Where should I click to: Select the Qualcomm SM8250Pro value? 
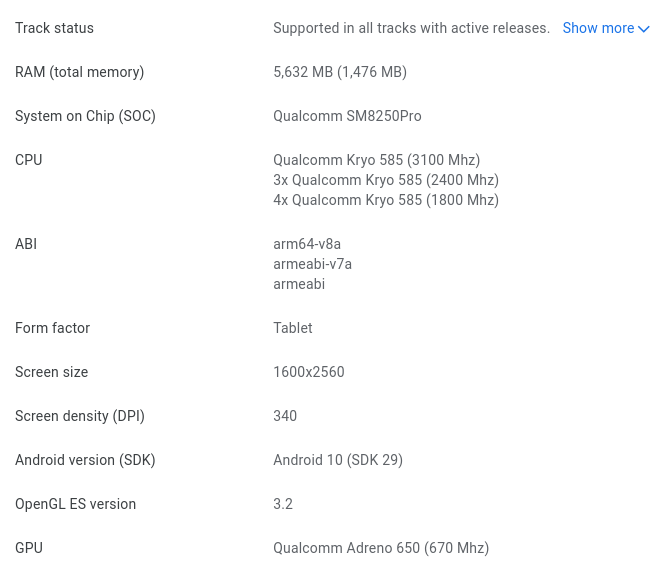(x=347, y=116)
